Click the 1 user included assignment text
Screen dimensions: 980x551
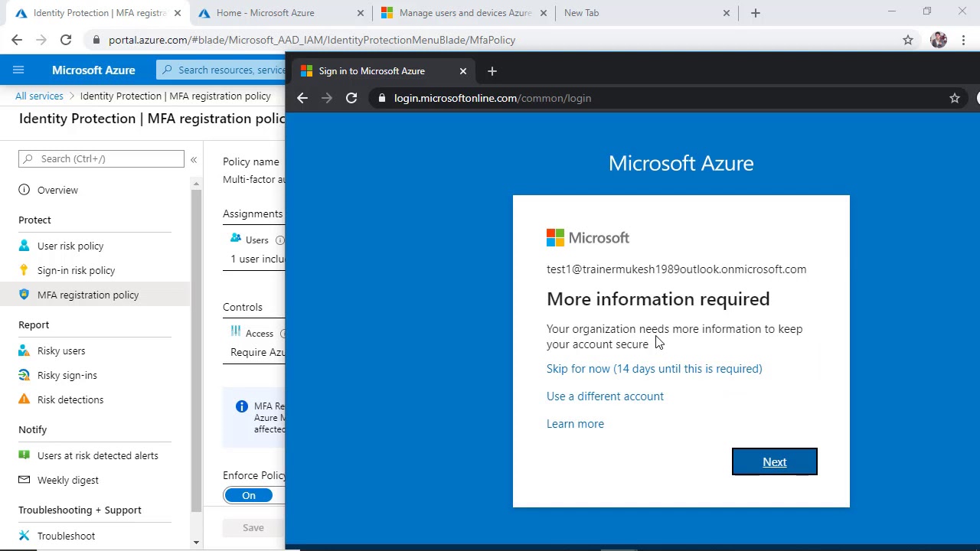point(258,259)
